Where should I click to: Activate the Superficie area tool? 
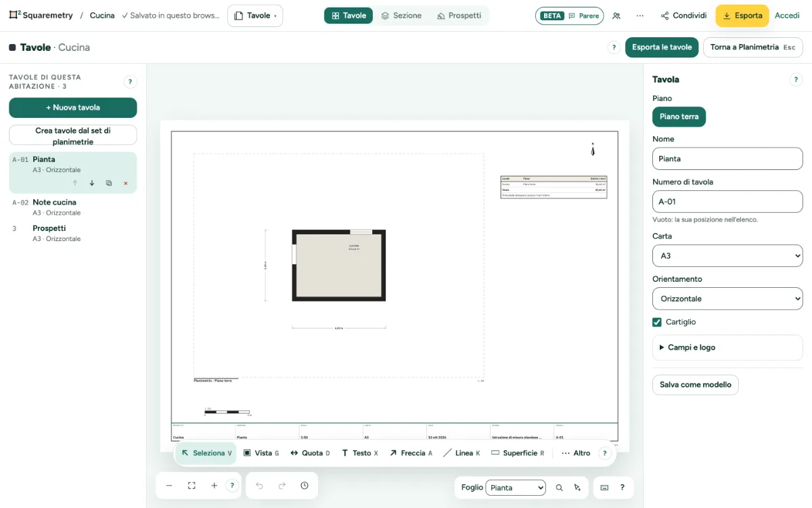[518, 453]
